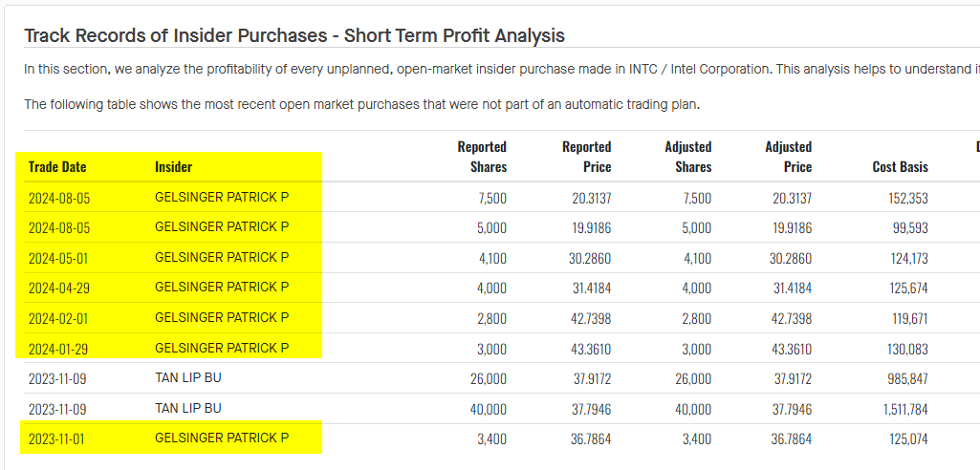Viewport: 980px width, 470px height.
Task: Open GELSINGER PATRICK P on the 2024-04-29 row
Action: click(x=222, y=288)
